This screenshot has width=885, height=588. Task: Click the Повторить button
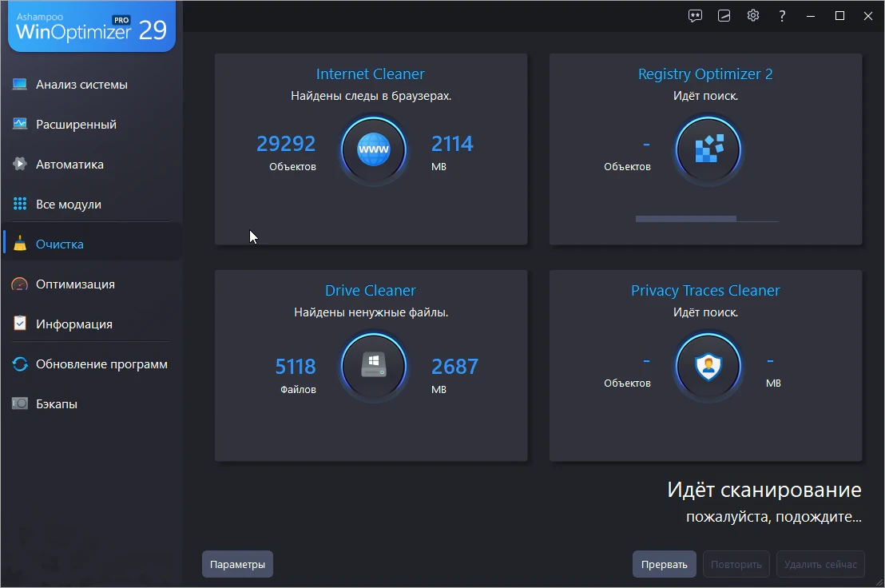click(x=736, y=564)
